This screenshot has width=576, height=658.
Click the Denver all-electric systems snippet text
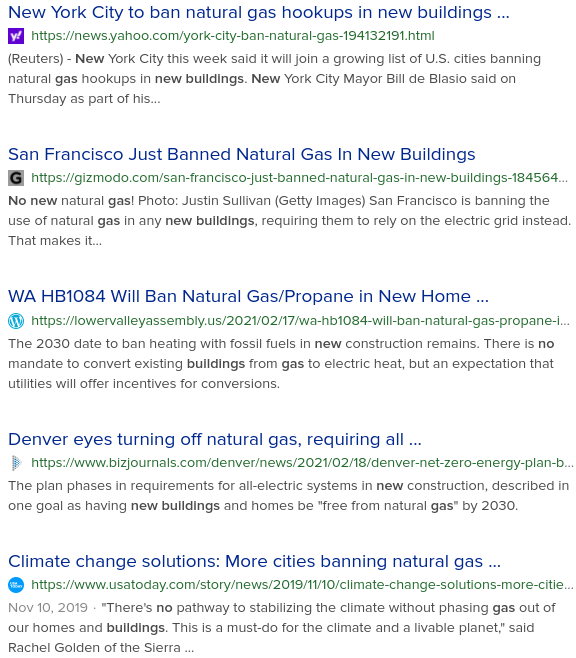click(289, 496)
